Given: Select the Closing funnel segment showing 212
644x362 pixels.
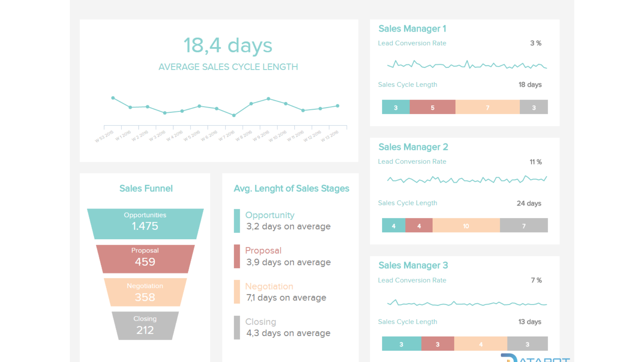Looking at the screenshot, I should coord(145,326).
